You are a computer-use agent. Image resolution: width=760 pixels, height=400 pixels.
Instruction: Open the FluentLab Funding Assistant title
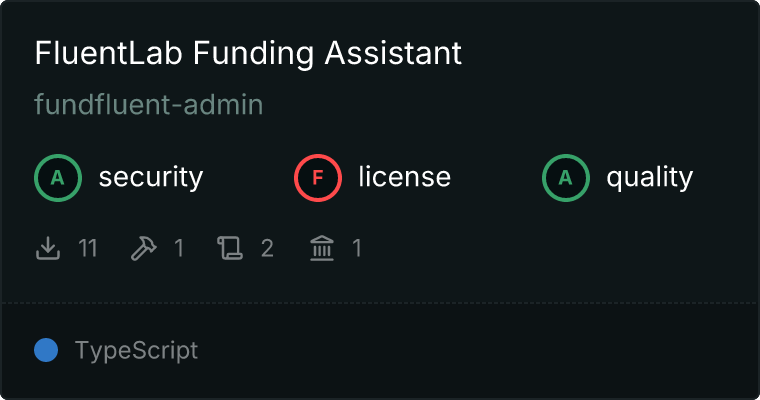248,53
